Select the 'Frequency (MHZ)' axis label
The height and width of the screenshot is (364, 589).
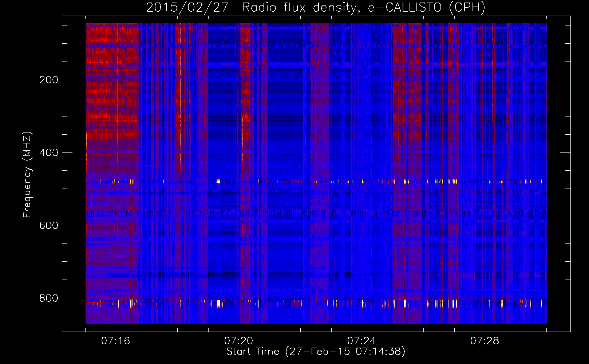click(27, 175)
